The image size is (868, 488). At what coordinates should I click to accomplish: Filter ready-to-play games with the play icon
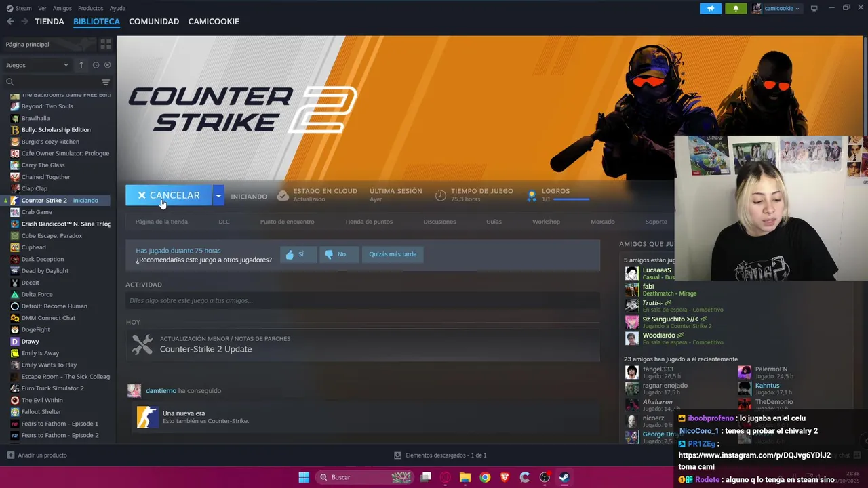pos(107,65)
